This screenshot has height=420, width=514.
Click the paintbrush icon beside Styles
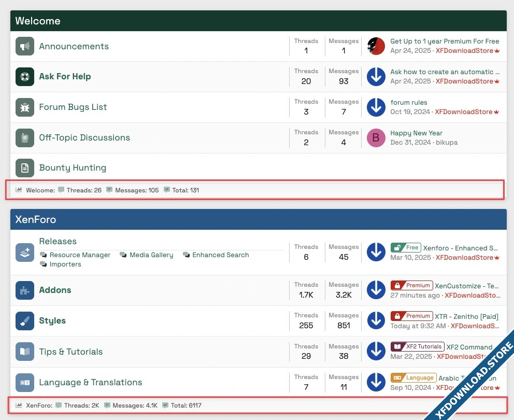pyautogui.click(x=24, y=321)
